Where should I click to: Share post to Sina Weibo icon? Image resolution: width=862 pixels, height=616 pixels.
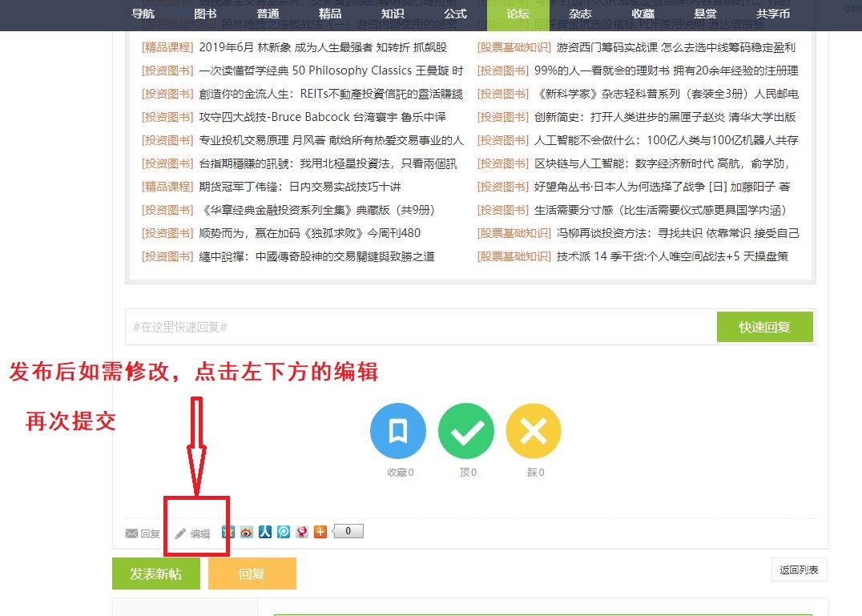247,531
